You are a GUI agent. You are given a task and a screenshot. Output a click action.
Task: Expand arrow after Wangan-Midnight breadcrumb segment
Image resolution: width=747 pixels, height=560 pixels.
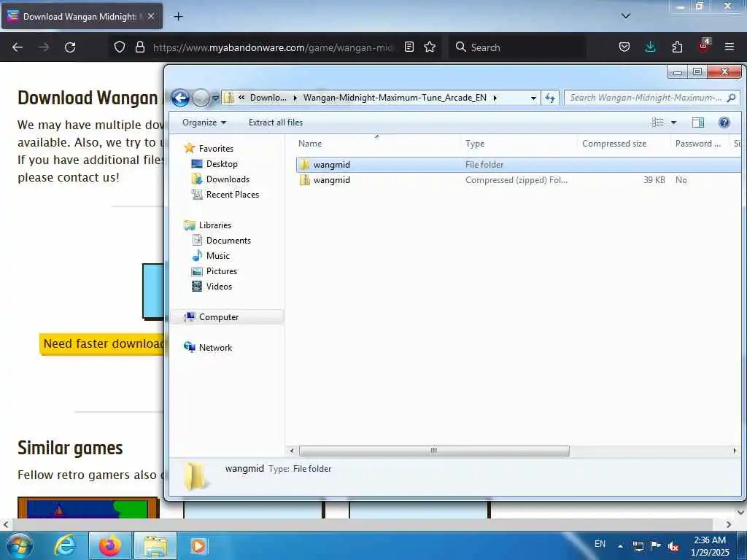click(x=495, y=98)
